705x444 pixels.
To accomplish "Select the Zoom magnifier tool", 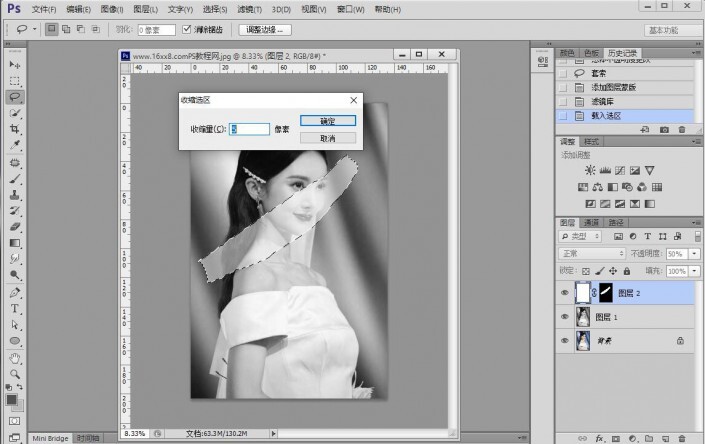I will (x=15, y=373).
